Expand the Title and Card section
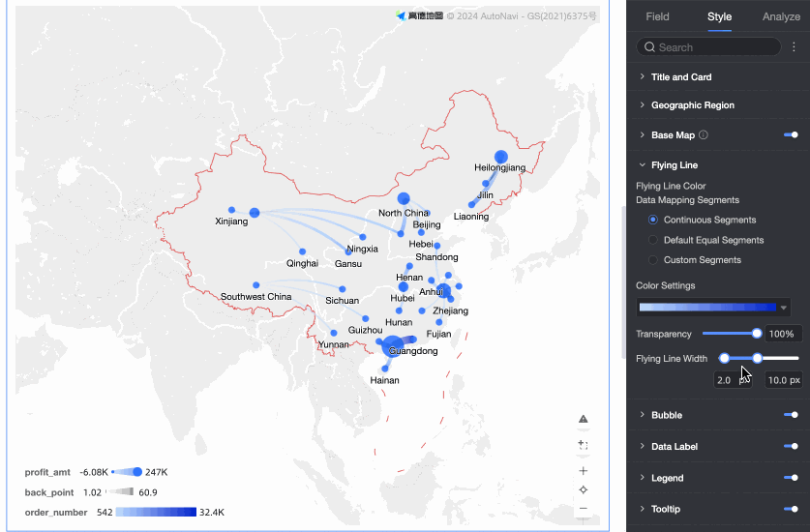Image resolution: width=810 pixels, height=532 pixels. [643, 76]
